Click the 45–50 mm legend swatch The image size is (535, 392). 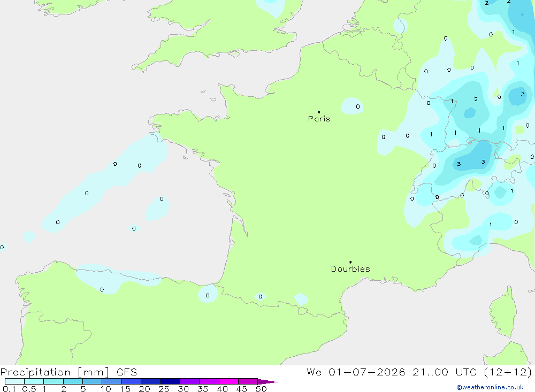coord(248,381)
